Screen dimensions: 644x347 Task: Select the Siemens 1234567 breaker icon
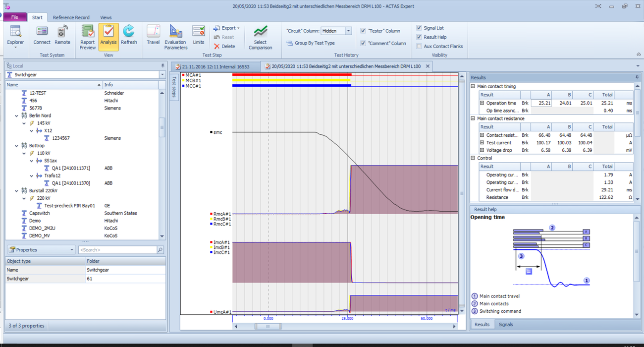tap(47, 138)
